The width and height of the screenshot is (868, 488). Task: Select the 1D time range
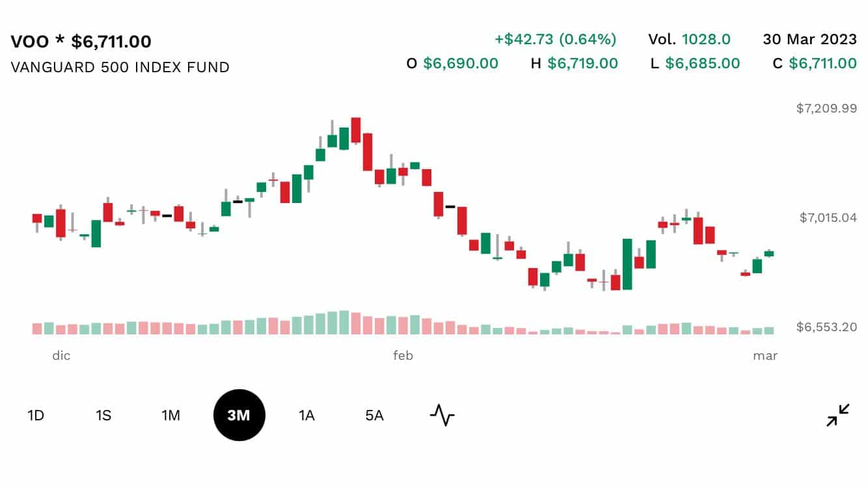click(x=36, y=415)
